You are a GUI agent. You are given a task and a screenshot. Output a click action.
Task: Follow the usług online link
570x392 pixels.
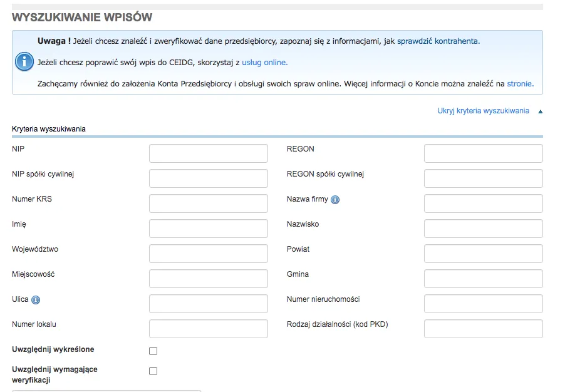[x=264, y=63]
